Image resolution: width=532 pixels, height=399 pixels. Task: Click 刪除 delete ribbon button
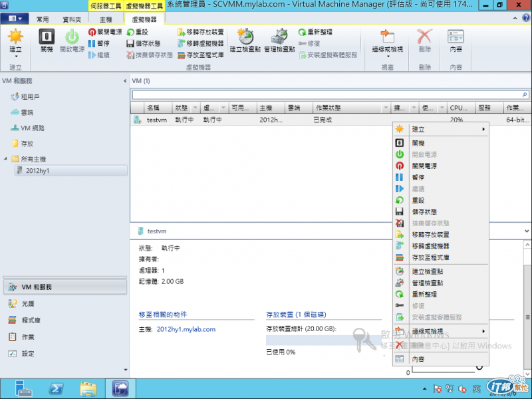tap(425, 41)
